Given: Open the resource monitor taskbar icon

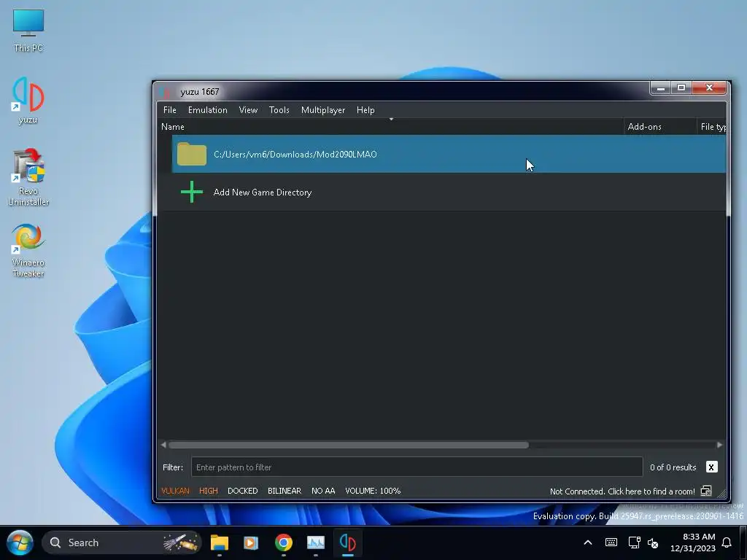Looking at the screenshot, I should (315, 542).
